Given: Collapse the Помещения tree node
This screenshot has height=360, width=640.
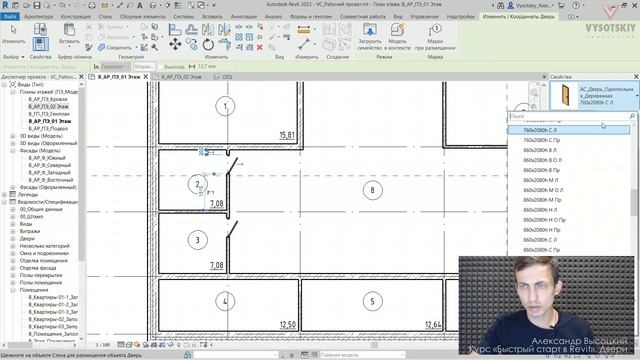Looking at the screenshot, I should point(13,290).
